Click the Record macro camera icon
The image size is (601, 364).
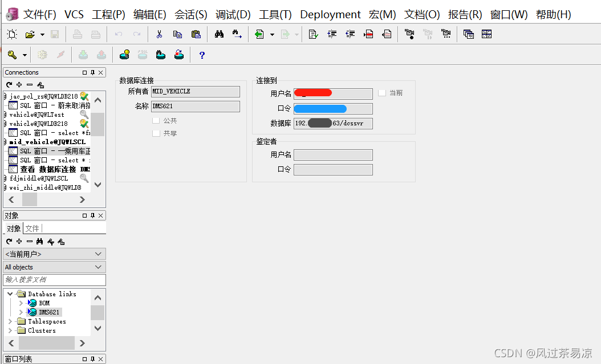click(x=409, y=34)
